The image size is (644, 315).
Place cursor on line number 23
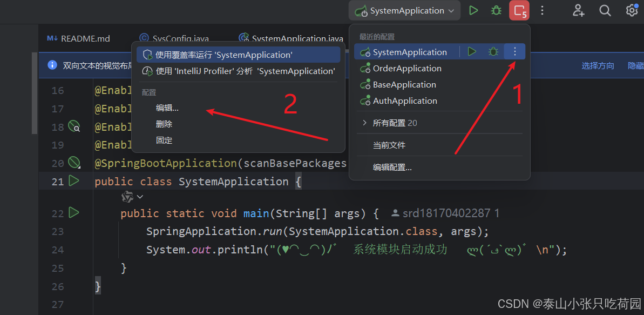pyautogui.click(x=58, y=231)
